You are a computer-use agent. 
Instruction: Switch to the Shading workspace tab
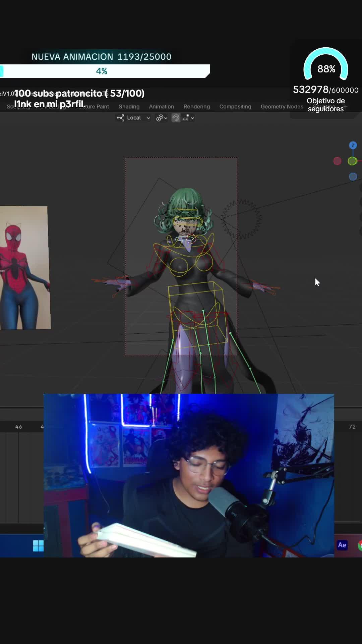click(129, 106)
